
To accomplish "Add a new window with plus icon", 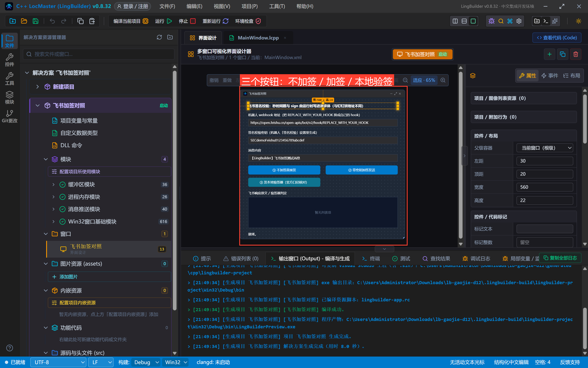I will pyautogui.click(x=549, y=54).
